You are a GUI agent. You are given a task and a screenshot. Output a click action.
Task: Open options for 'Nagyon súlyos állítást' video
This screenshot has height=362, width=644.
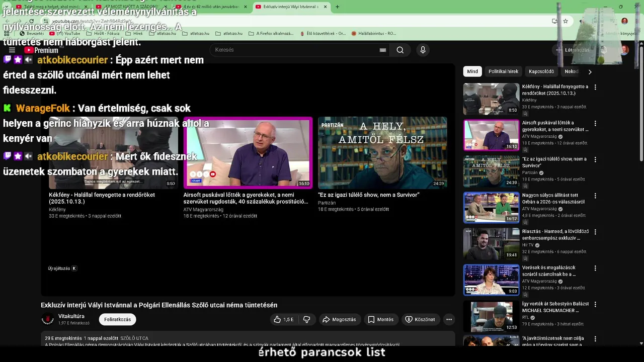coord(595,196)
